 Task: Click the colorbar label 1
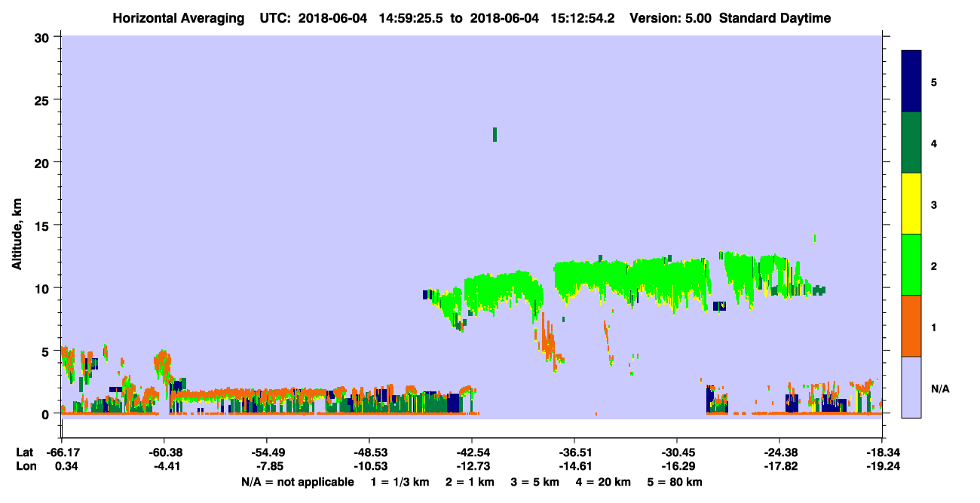(934, 326)
